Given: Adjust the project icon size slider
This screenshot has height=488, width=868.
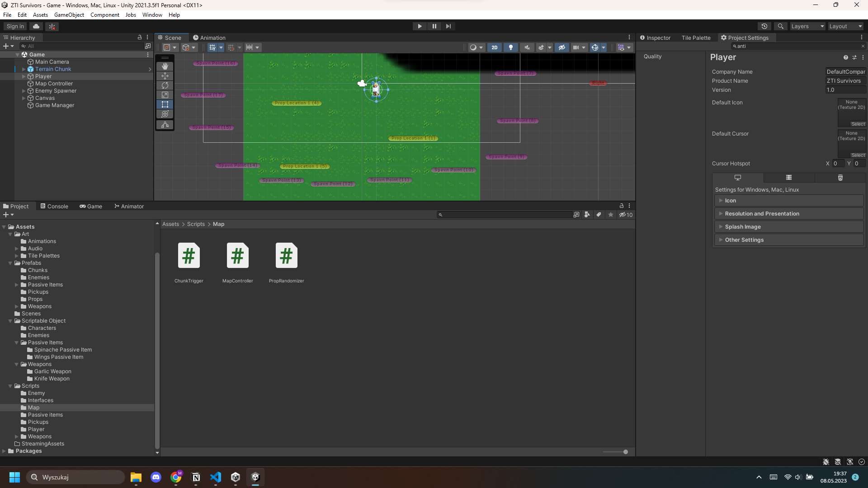Looking at the screenshot, I should pyautogui.click(x=625, y=452).
